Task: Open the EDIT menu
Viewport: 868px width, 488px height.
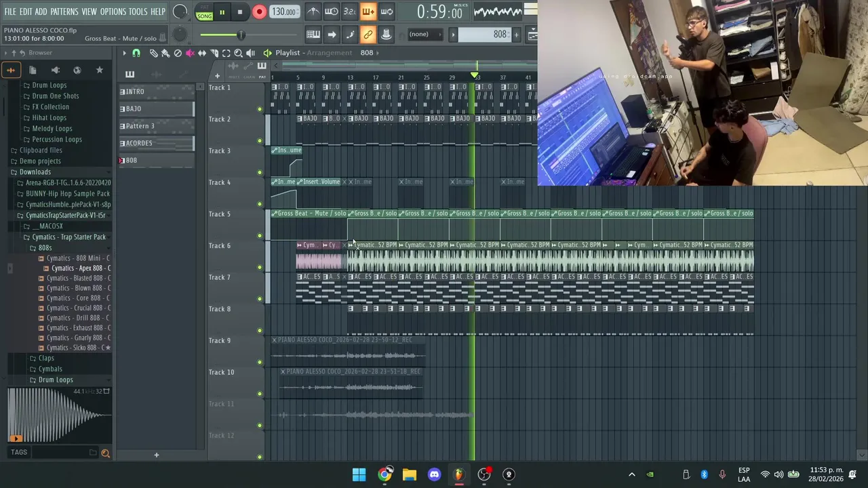Action: pyautogui.click(x=26, y=12)
